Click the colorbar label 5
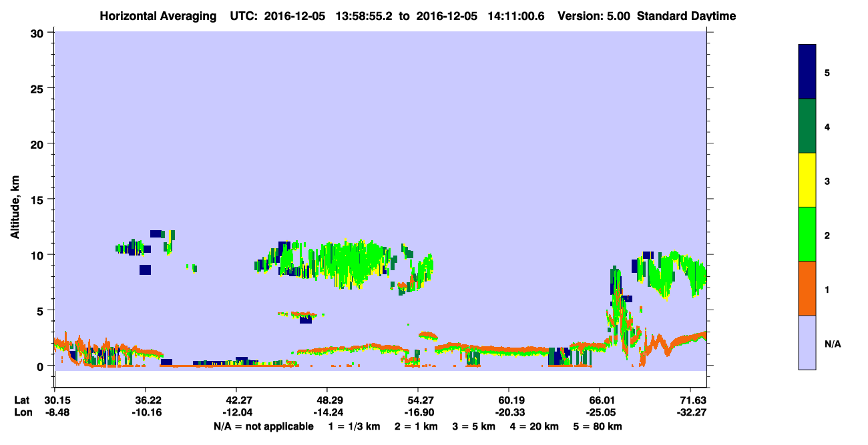Screen dimensions: 868x445 [x=827, y=73]
